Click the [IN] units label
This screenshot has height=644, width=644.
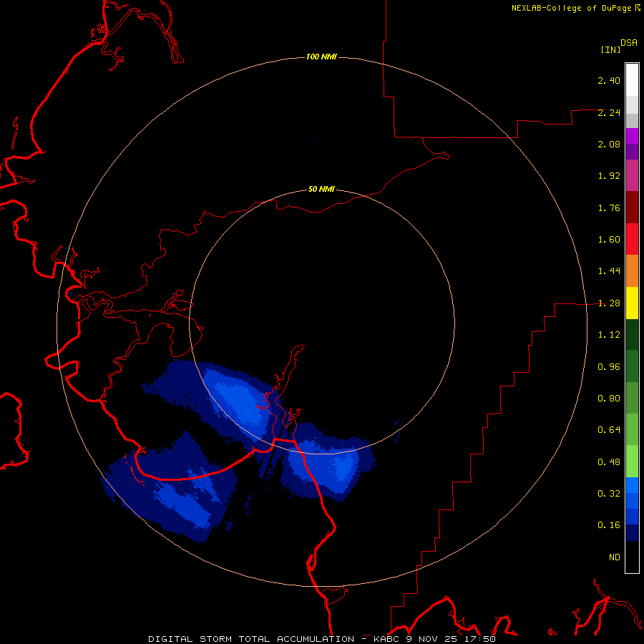pyautogui.click(x=610, y=49)
